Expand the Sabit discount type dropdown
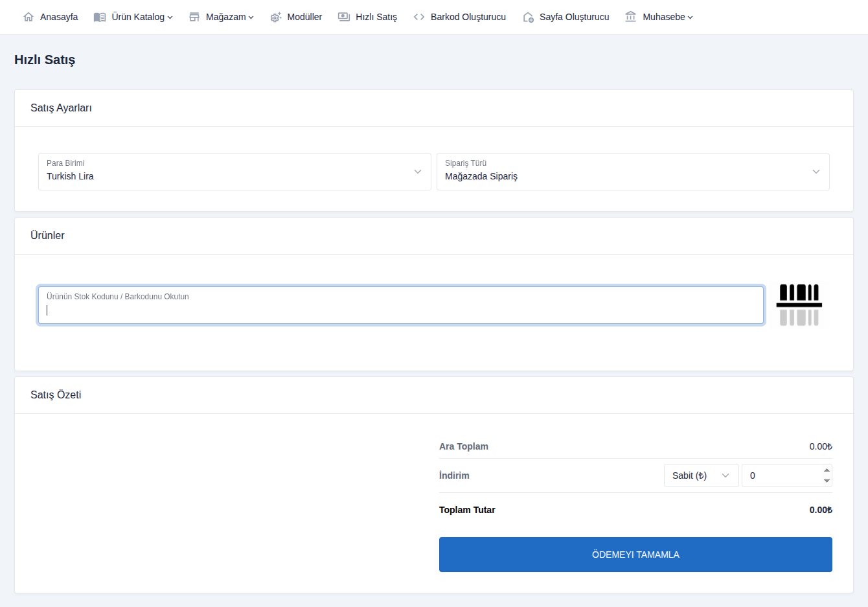The height and width of the screenshot is (607, 868). tap(701, 475)
